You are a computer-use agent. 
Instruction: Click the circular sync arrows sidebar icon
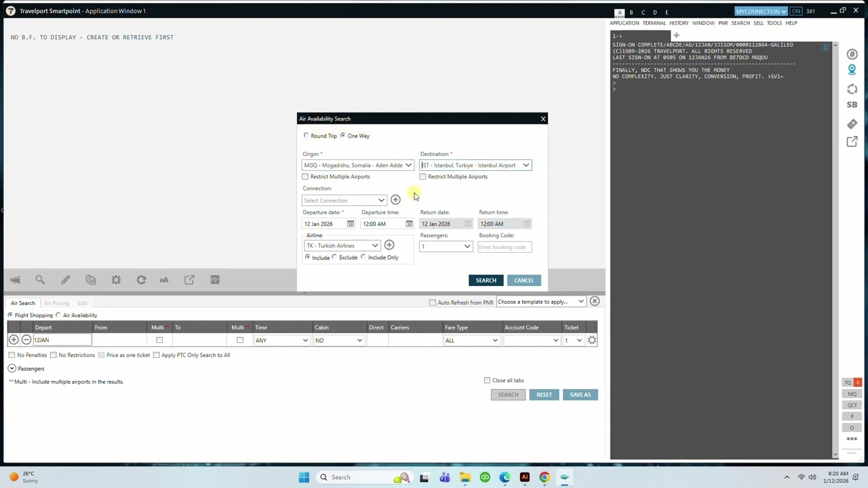pyautogui.click(x=852, y=89)
